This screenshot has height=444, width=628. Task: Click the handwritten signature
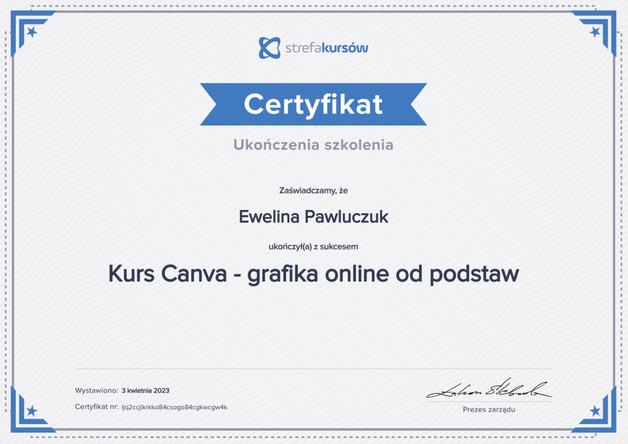click(x=489, y=388)
